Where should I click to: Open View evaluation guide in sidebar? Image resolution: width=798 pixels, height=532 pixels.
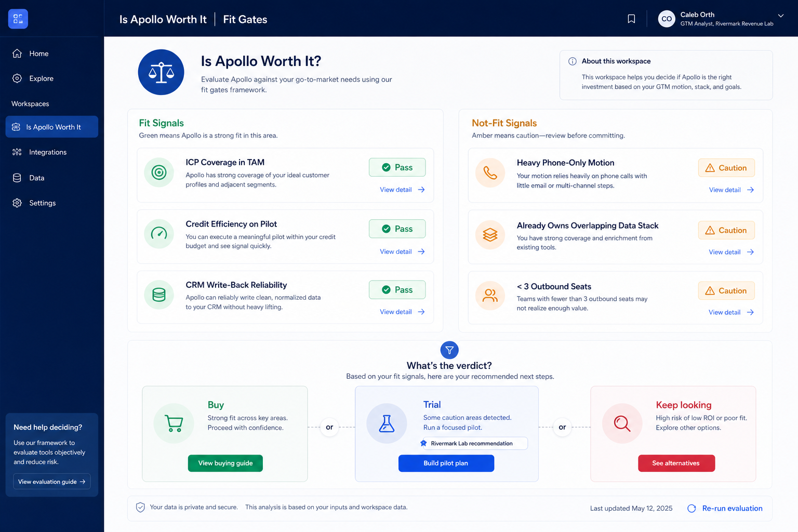point(52,482)
